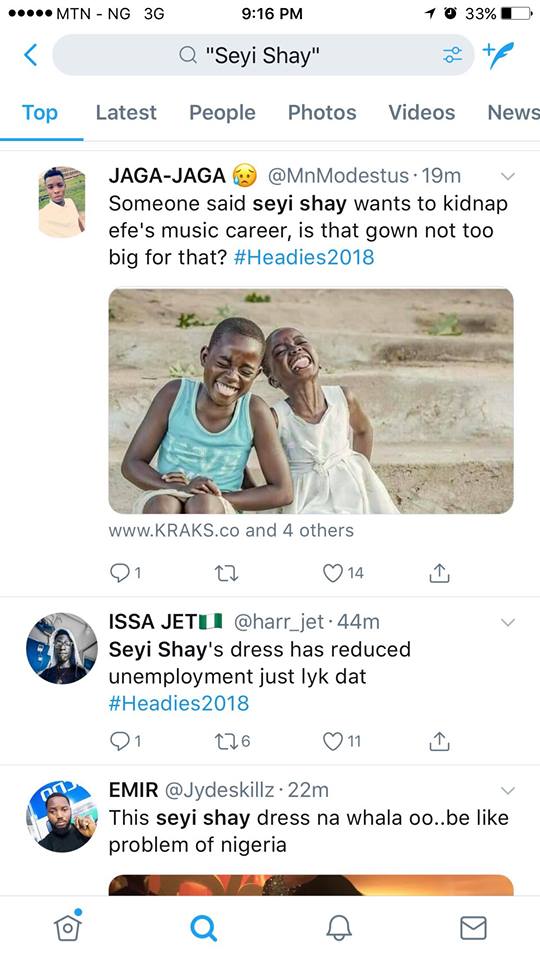Switch to the Latest tab
The image size is (540, 960).
click(x=126, y=113)
